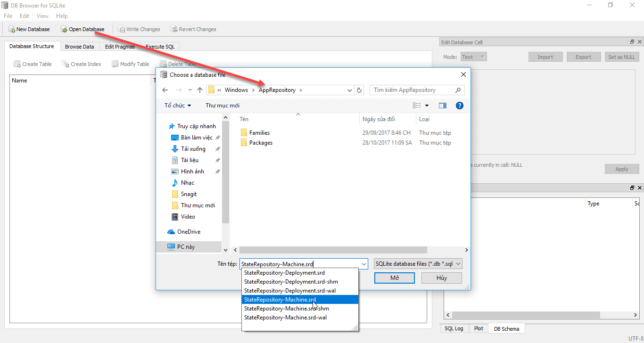The height and width of the screenshot is (343, 644).
Task: Sort by Ngày sửa đổi column header
Action: (388, 119)
